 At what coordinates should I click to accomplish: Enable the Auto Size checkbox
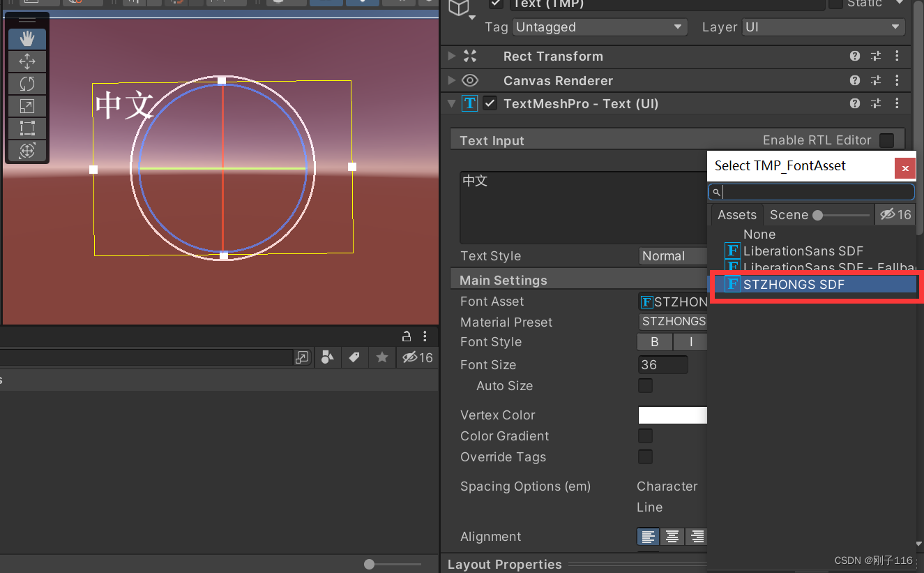[646, 386]
